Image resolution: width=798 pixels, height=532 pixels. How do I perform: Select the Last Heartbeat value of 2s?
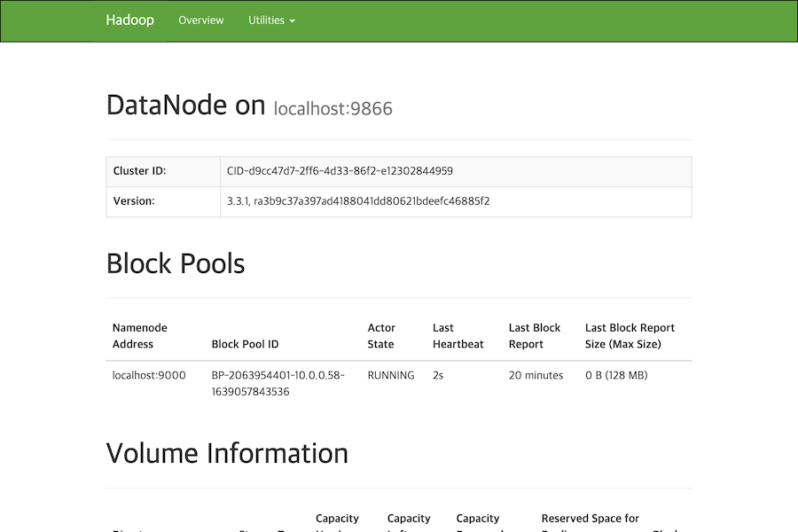[437, 375]
